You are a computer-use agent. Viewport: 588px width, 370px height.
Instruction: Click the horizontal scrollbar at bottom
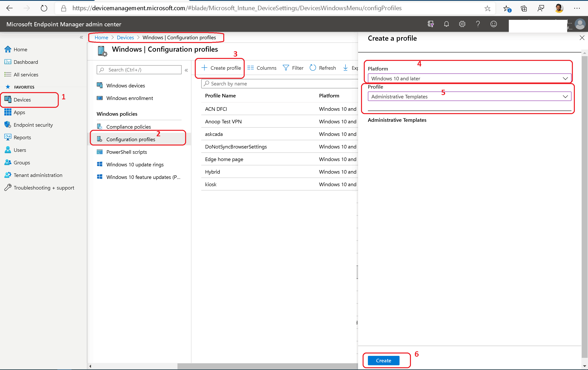[x=267, y=366]
